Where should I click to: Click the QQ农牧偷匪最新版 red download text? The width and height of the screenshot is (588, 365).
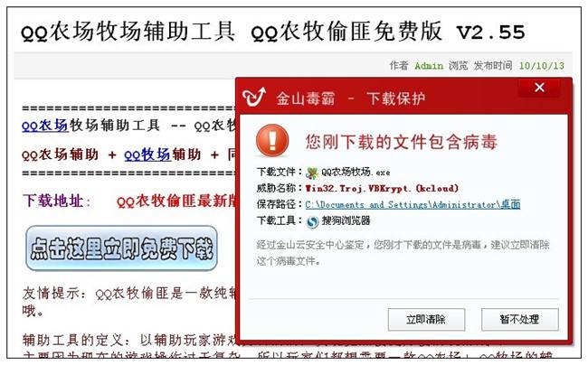pyautogui.click(x=176, y=201)
